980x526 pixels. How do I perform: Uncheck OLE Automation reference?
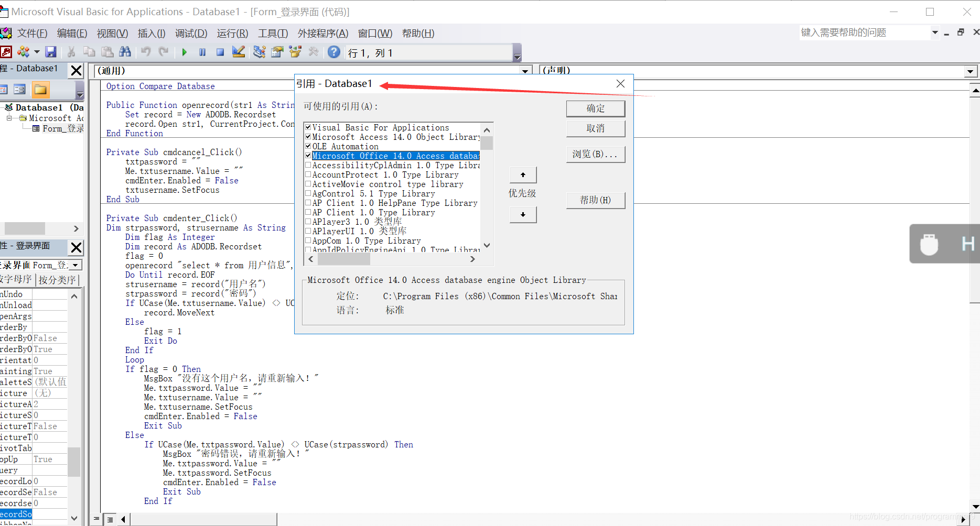click(x=308, y=146)
